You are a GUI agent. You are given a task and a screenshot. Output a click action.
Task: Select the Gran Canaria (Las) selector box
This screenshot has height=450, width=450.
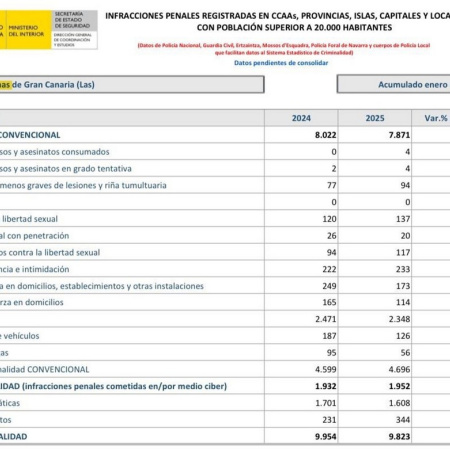click(x=132, y=85)
